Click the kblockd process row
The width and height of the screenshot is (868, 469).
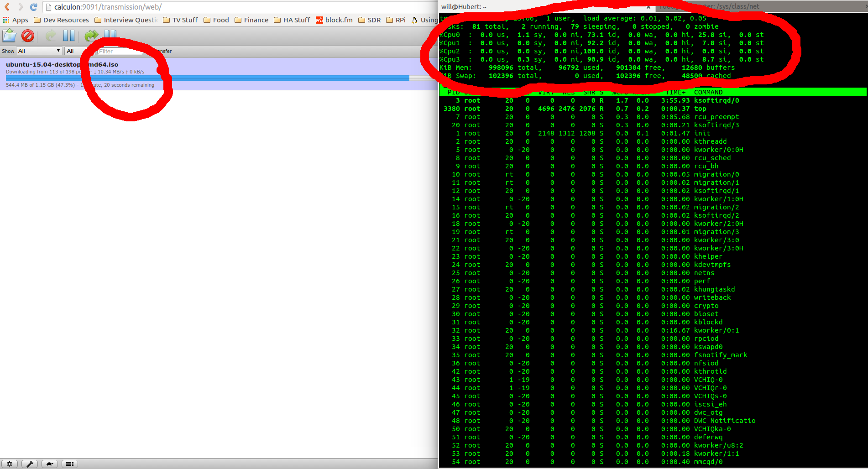point(653,322)
